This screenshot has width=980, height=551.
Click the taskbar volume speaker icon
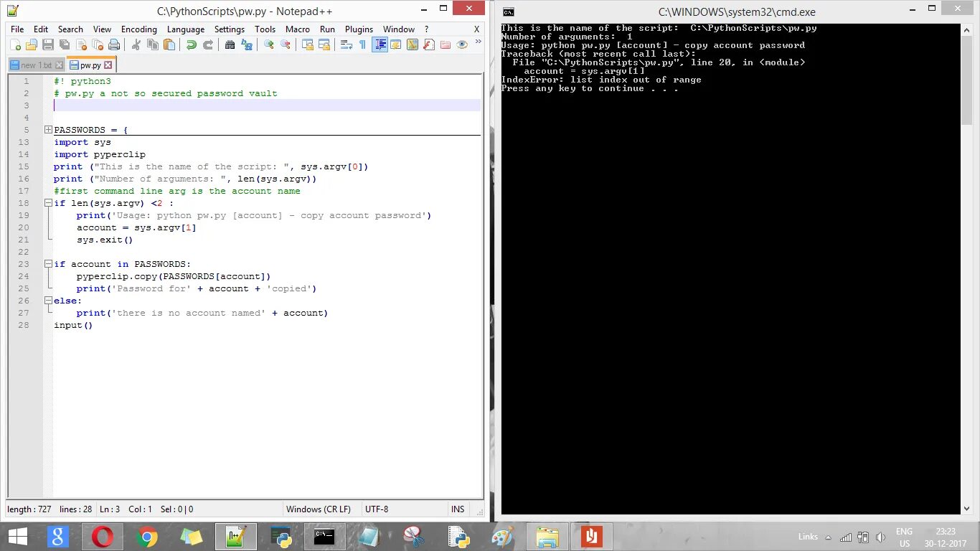point(880,537)
